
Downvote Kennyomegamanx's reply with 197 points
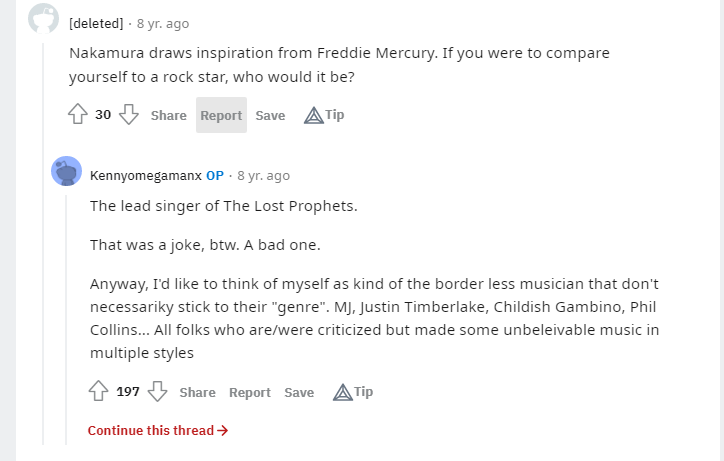(157, 391)
